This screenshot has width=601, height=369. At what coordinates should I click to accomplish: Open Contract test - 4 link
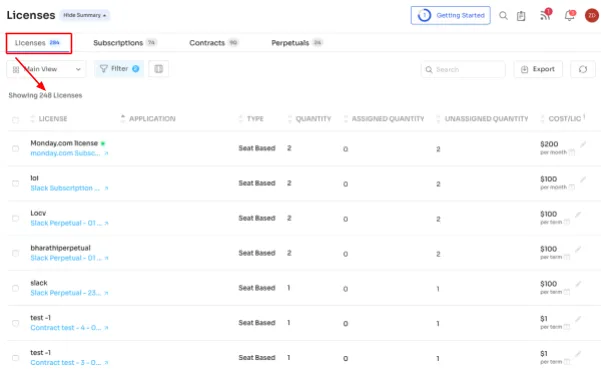pos(66,328)
